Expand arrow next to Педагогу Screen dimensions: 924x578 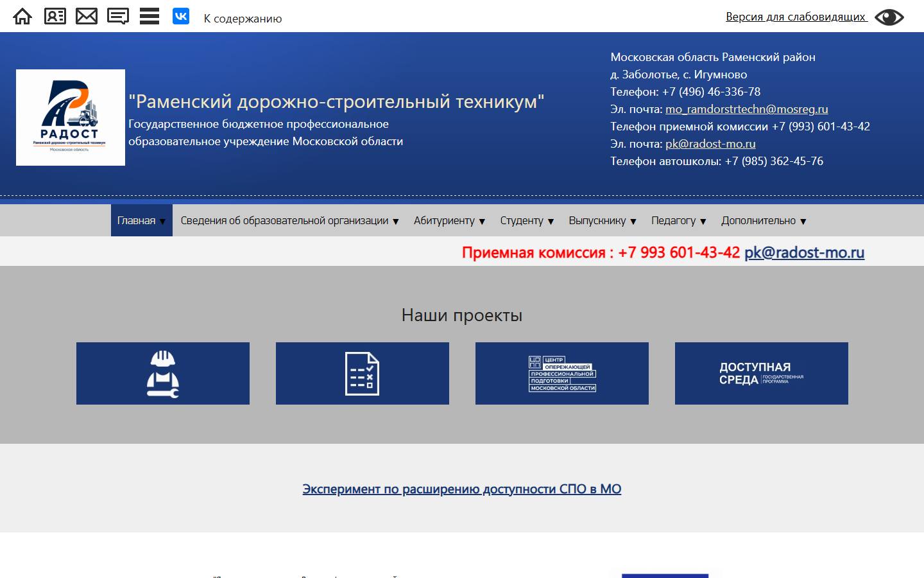click(703, 222)
